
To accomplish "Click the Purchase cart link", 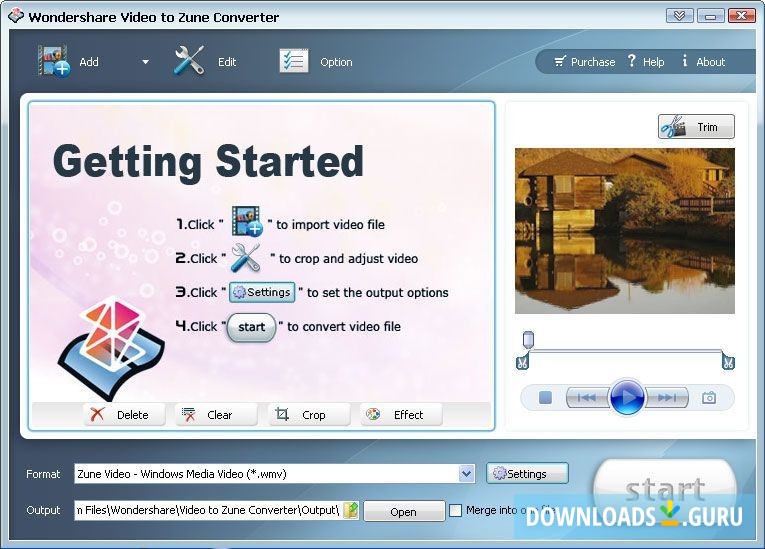I will click(584, 62).
